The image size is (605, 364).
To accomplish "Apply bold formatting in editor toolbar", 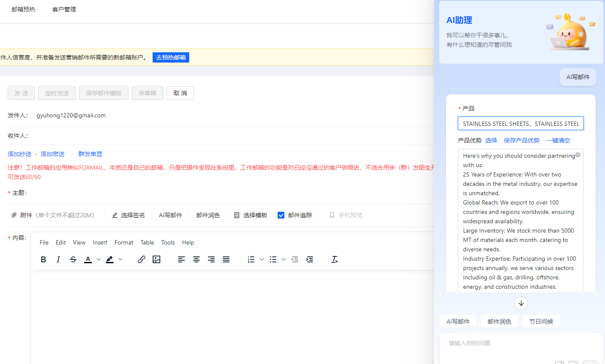I will (x=43, y=259).
